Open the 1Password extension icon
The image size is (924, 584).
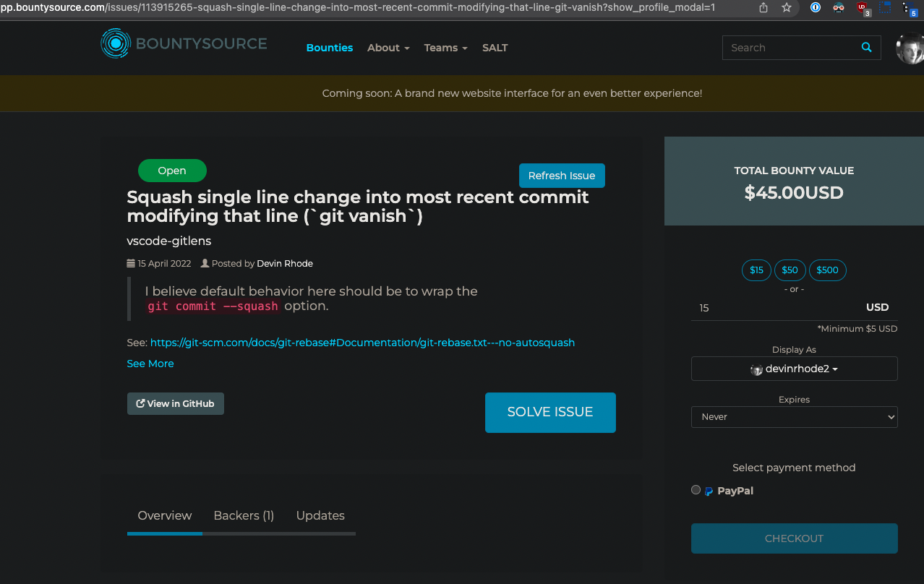click(815, 8)
